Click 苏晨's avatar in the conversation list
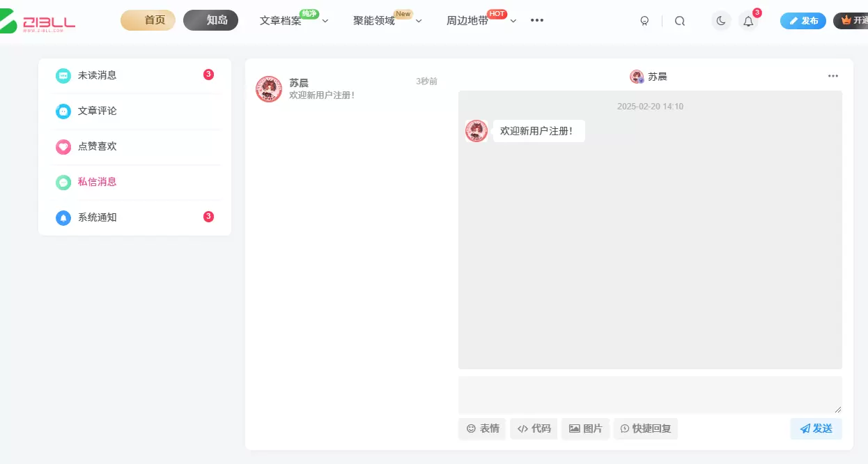 tap(269, 89)
